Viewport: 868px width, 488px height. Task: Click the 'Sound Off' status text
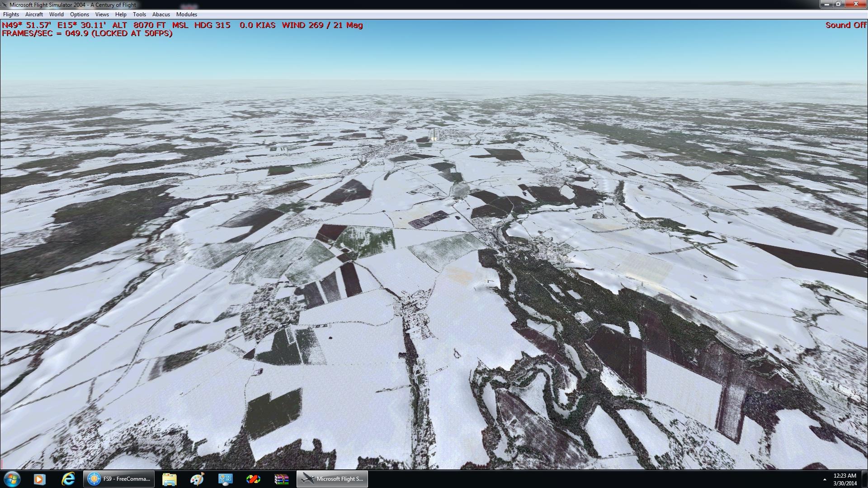[x=846, y=25]
